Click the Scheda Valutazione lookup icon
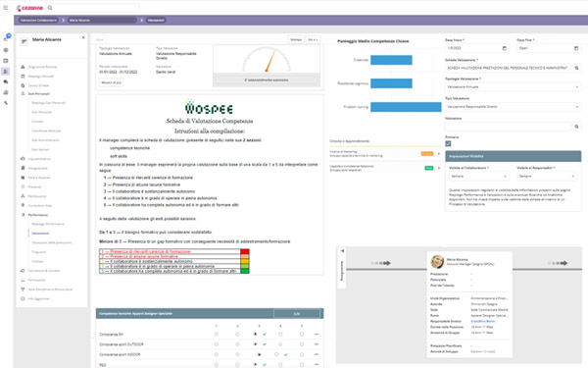588x368 pixels. tap(577, 68)
